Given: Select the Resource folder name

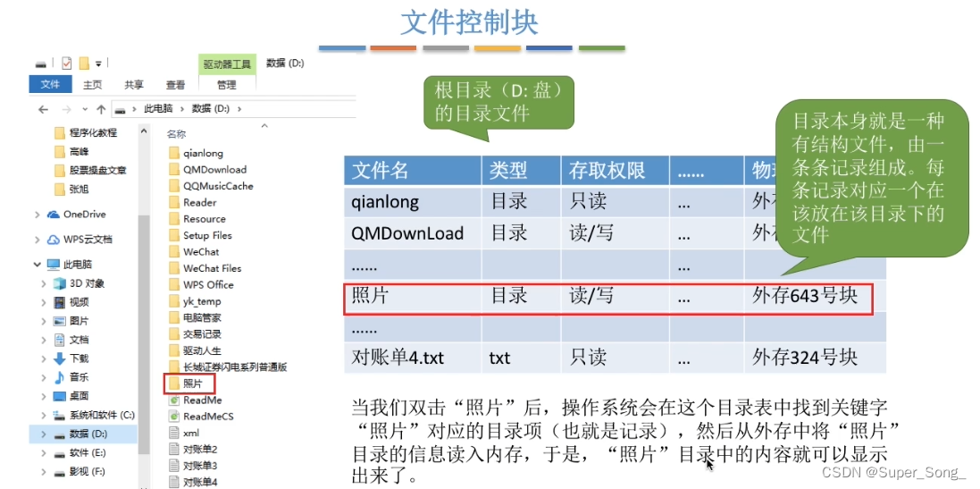Looking at the screenshot, I should click(x=205, y=219).
